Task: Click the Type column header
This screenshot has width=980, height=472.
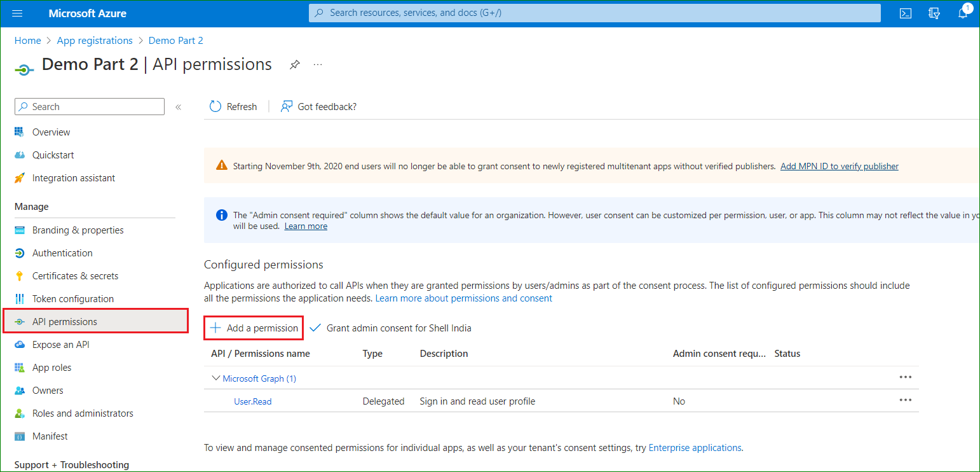Action: [x=372, y=354]
